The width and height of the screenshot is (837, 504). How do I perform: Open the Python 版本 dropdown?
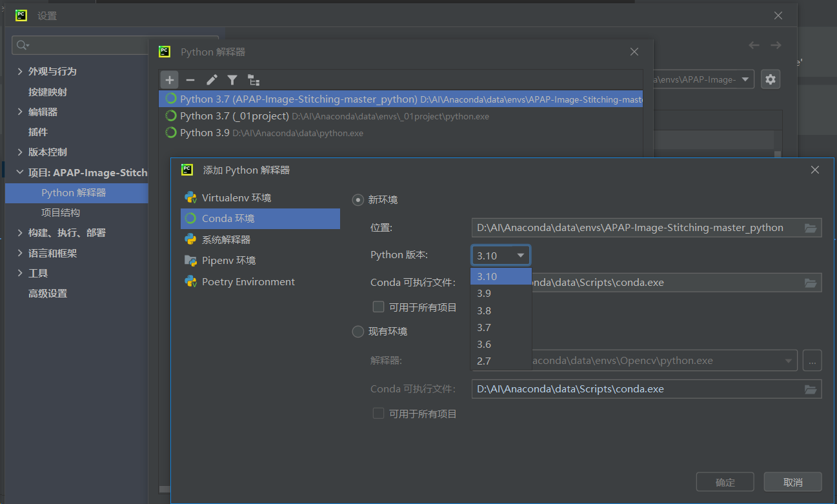coord(501,256)
